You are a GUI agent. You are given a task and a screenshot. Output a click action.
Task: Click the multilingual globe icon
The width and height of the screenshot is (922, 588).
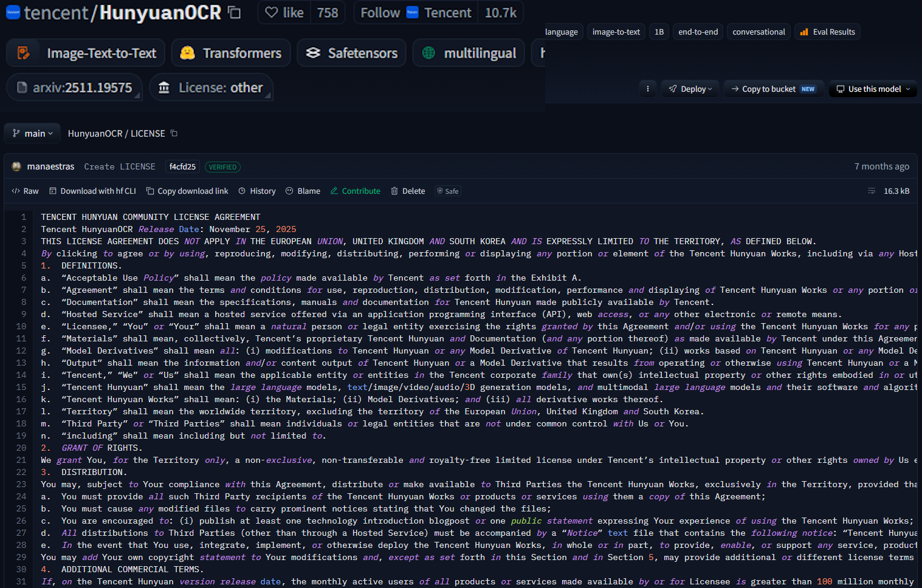[428, 53]
